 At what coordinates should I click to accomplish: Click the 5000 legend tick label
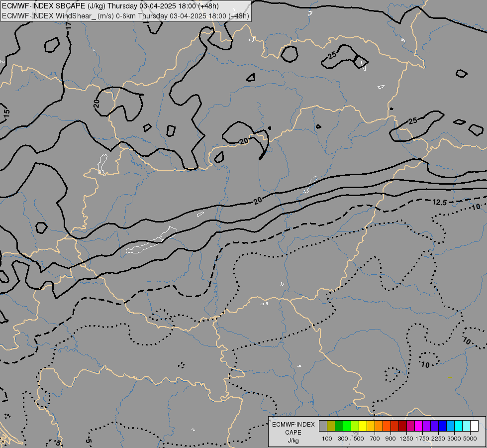tap(470, 439)
